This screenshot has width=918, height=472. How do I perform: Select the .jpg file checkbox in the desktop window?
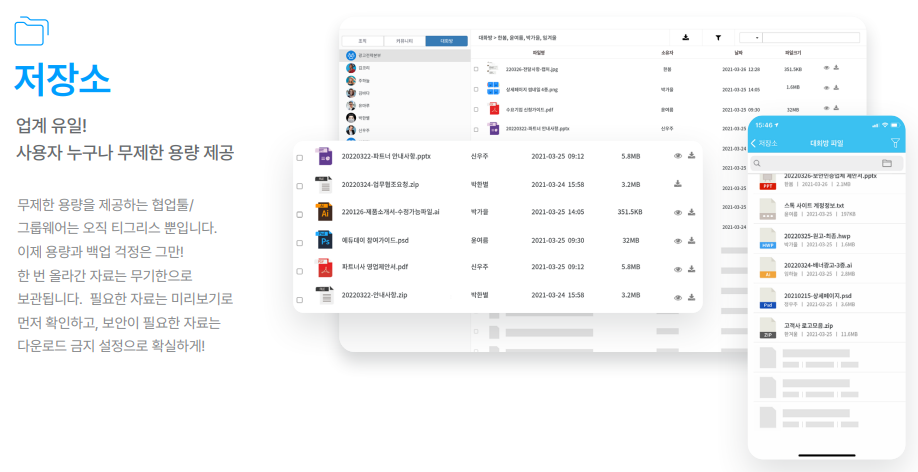click(x=476, y=69)
